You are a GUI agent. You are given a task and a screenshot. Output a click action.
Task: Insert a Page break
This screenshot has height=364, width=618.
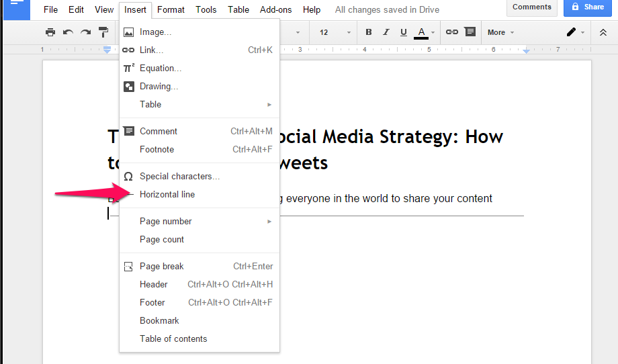(x=200, y=266)
